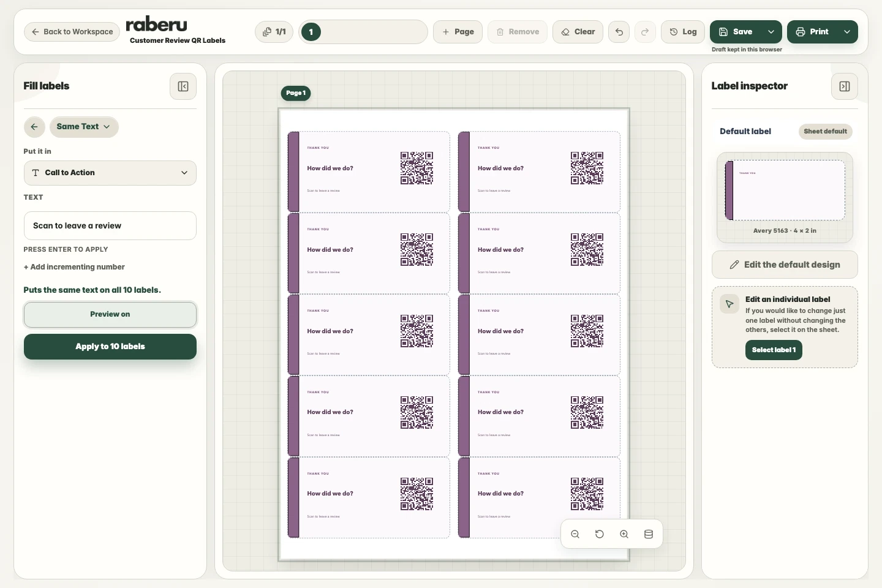Toggle Preview on
The height and width of the screenshot is (588, 882).
pos(110,314)
